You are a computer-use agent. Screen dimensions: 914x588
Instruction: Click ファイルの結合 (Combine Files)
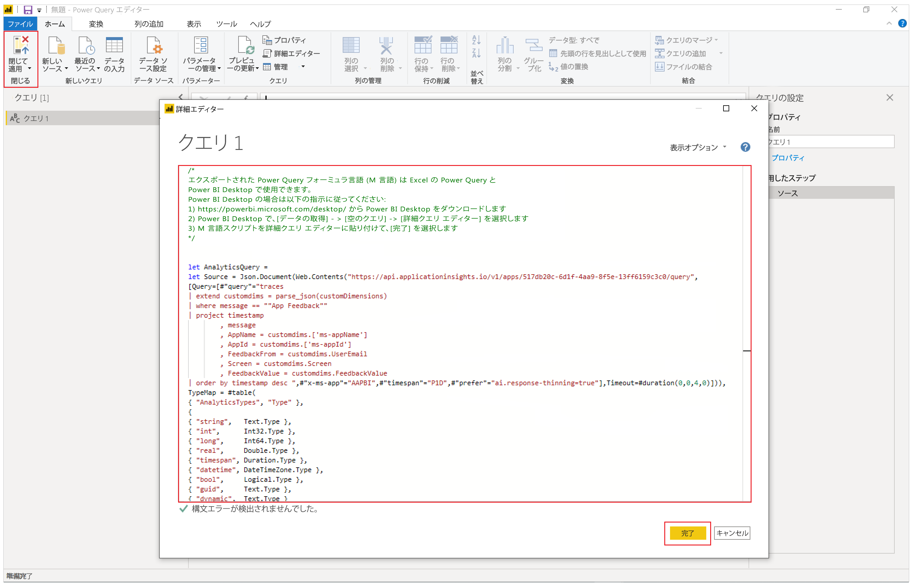(684, 67)
